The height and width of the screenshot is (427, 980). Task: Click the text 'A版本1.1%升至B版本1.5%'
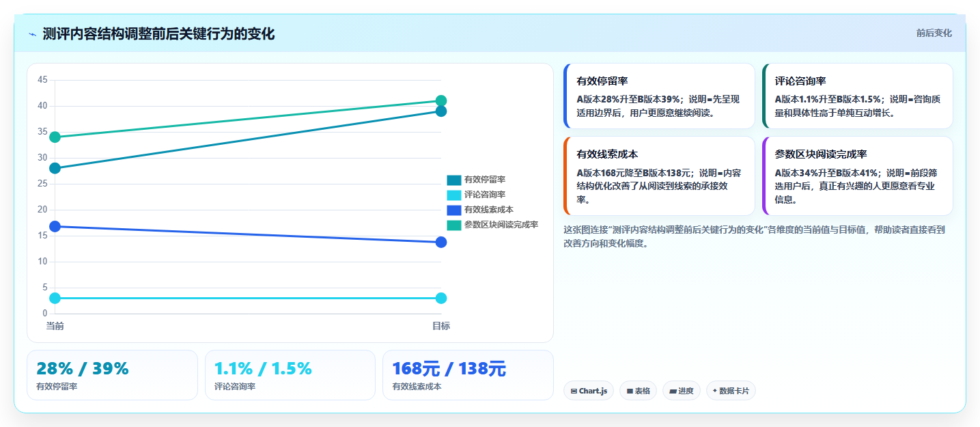click(828, 99)
